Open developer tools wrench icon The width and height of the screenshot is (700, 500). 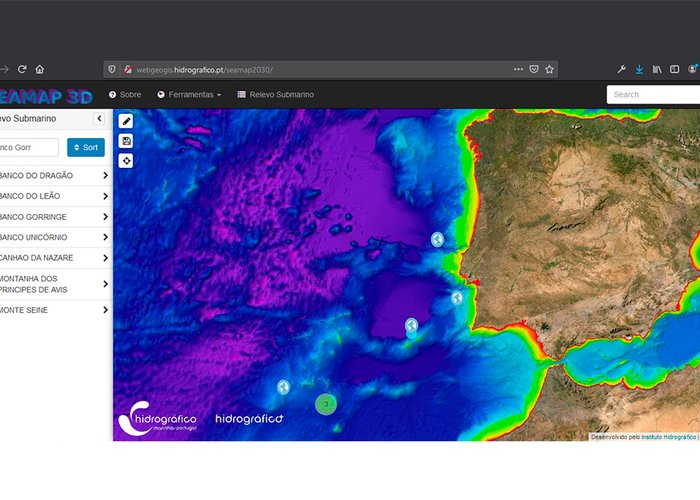621,69
